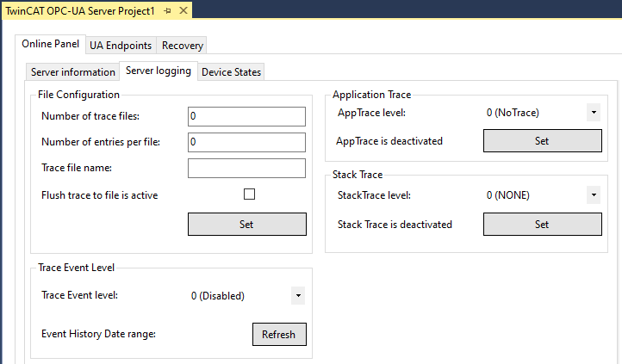The height and width of the screenshot is (364, 622).
Task: Click Set in the File Configuration group
Action: (247, 225)
